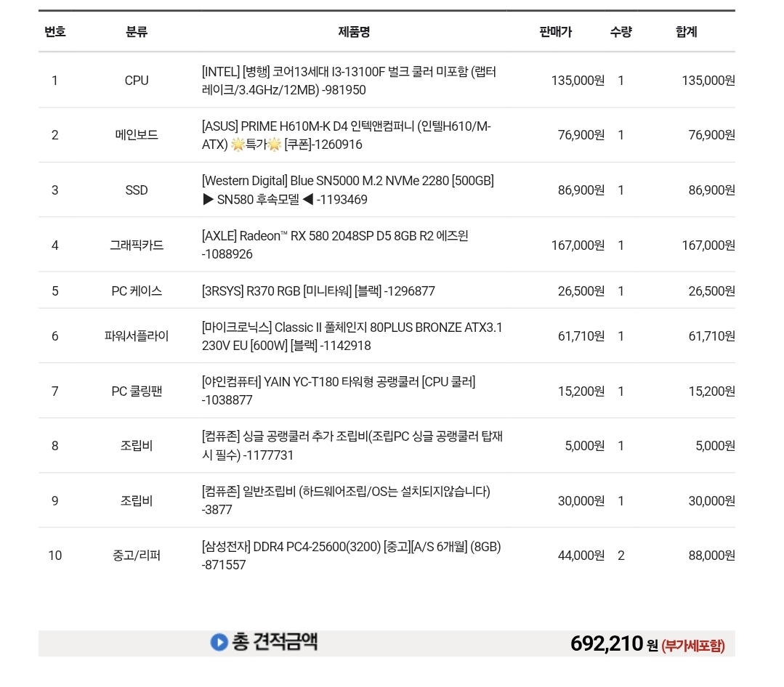Viewport: 784px width, 687px height.
Task: Open the 싱글 공랭쿨러 추가 조립비 item
Action: tap(352, 446)
